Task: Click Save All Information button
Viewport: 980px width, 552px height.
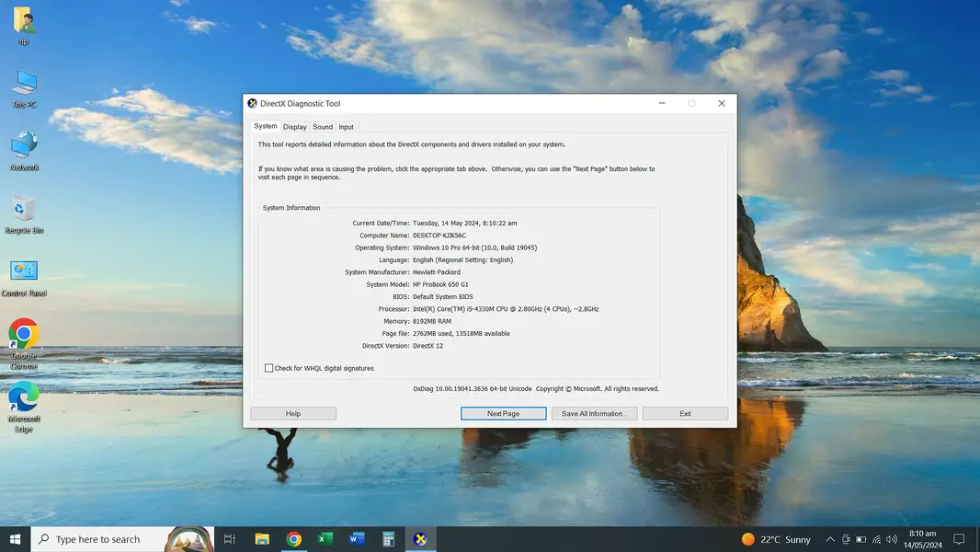Action: (x=593, y=414)
